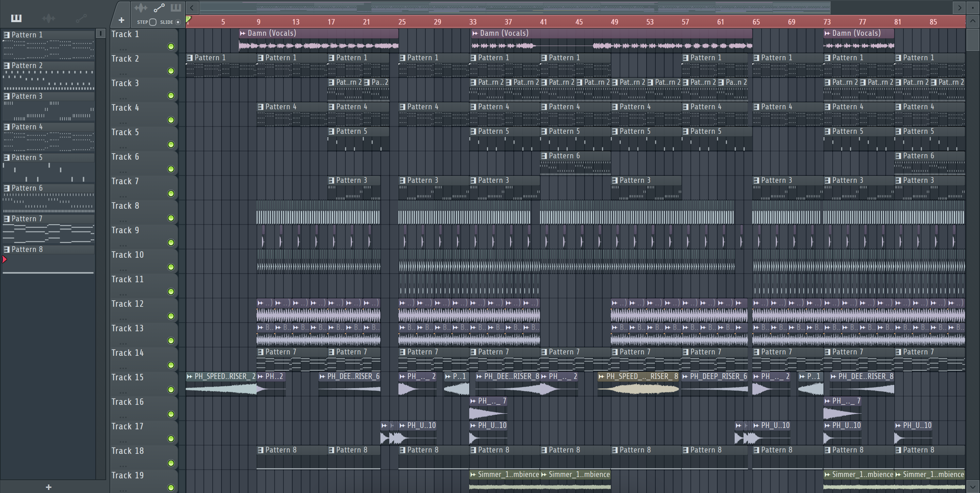Enable the STEP editing checkbox
Viewport: 980px width, 493px height.
click(153, 22)
